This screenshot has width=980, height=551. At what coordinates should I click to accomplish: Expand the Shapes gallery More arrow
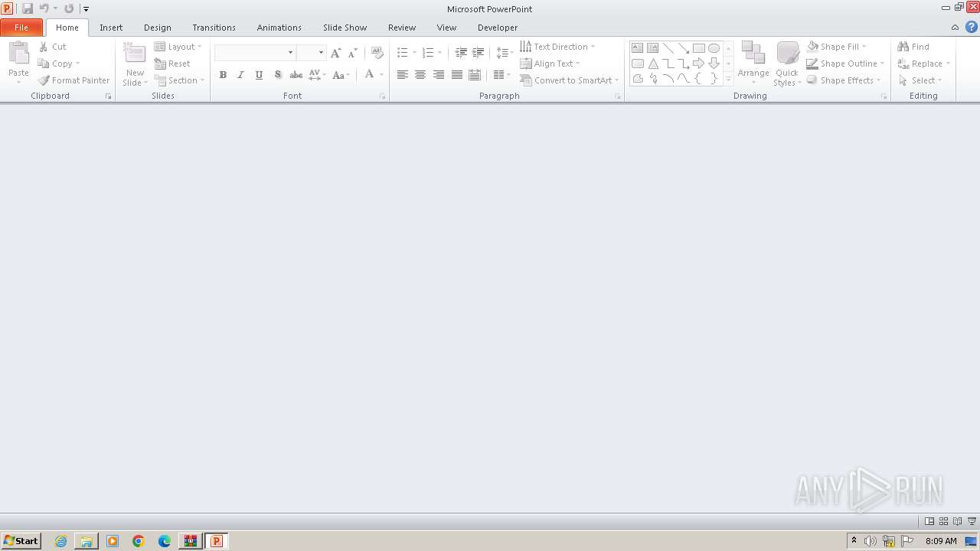pos(728,79)
